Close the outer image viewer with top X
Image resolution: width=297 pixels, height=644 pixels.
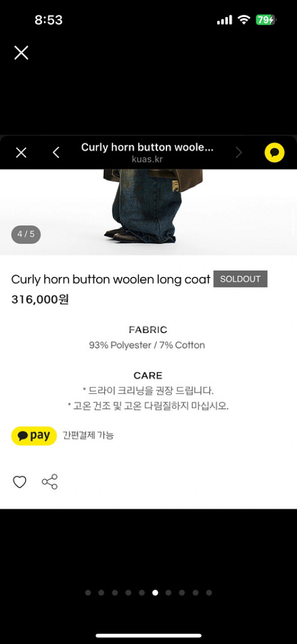[21, 53]
